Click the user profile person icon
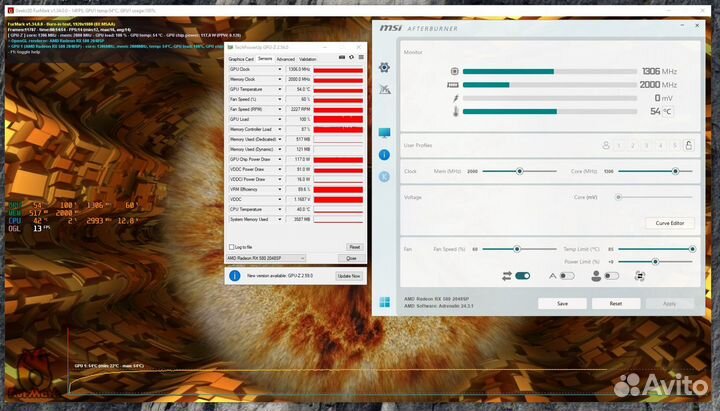The image size is (720, 411). 606,146
